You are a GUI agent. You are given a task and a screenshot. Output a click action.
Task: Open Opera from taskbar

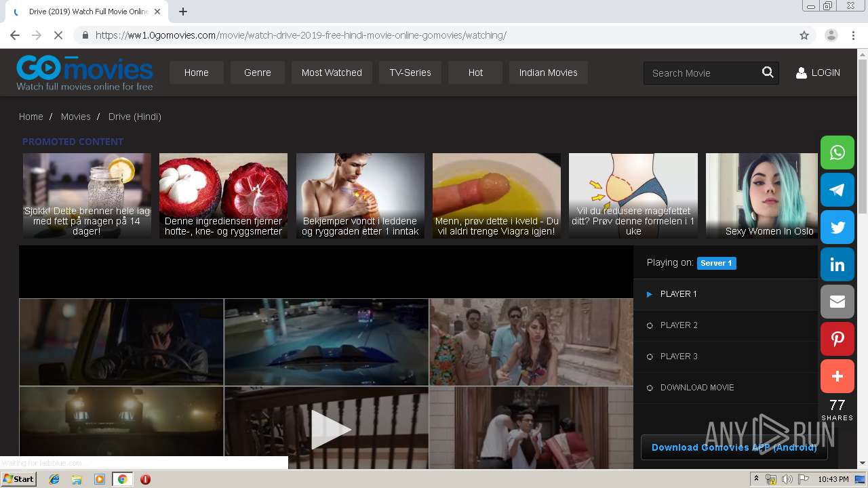145,479
